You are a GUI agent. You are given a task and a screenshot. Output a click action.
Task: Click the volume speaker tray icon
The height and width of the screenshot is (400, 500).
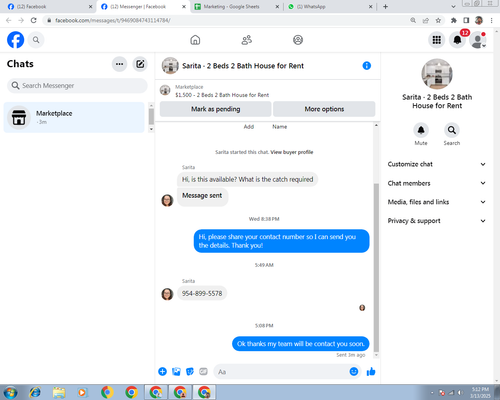pyautogui.click(x=461, y=393)
